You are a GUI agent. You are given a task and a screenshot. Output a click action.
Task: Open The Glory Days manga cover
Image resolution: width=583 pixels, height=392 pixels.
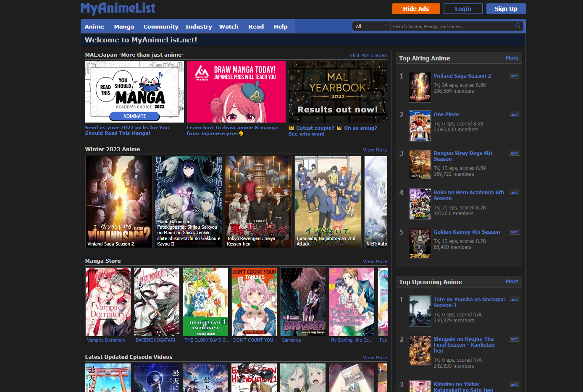205,302
